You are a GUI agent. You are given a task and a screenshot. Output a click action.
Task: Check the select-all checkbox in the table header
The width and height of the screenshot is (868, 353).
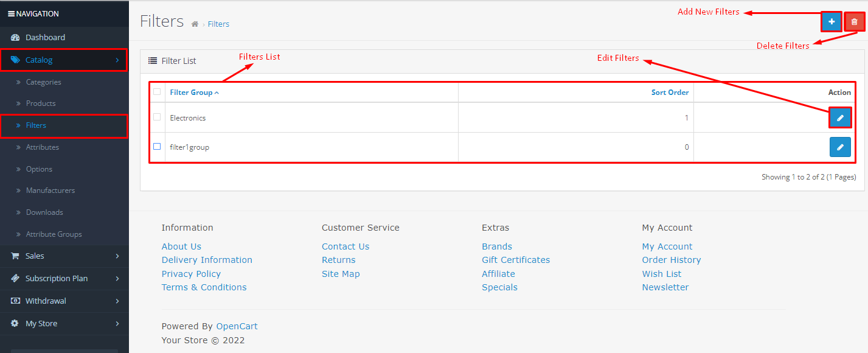pos(157,91)
